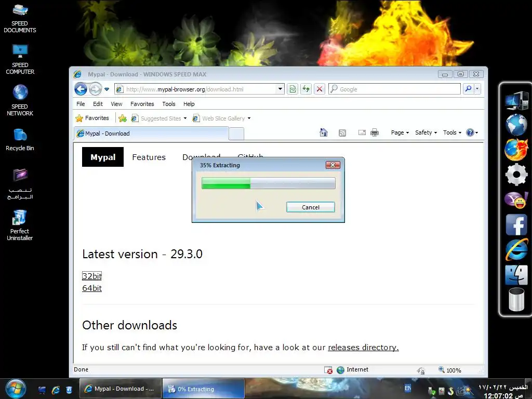Open search provider dropdown arrow
The width and height of the screenshot is (532, 399).
(x=477, y=89)
